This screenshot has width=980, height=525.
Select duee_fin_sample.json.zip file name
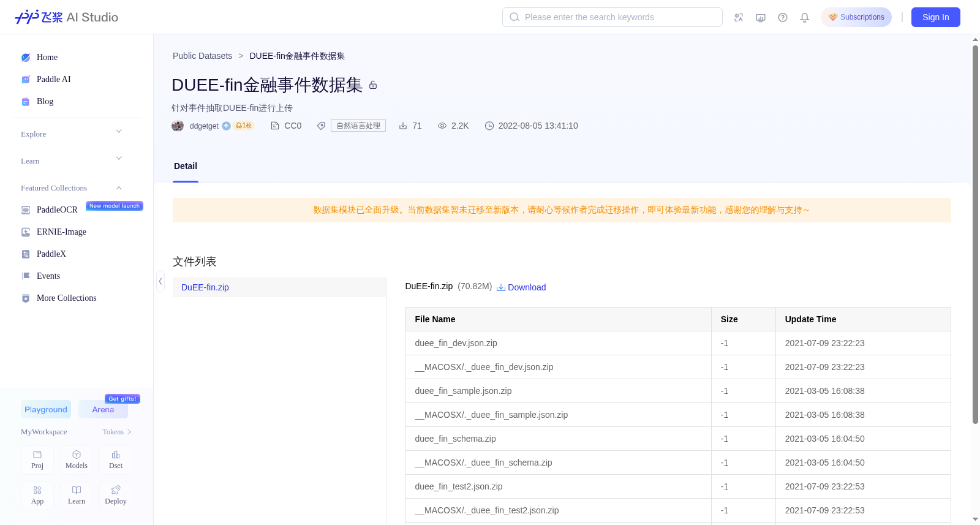[463, 391]
